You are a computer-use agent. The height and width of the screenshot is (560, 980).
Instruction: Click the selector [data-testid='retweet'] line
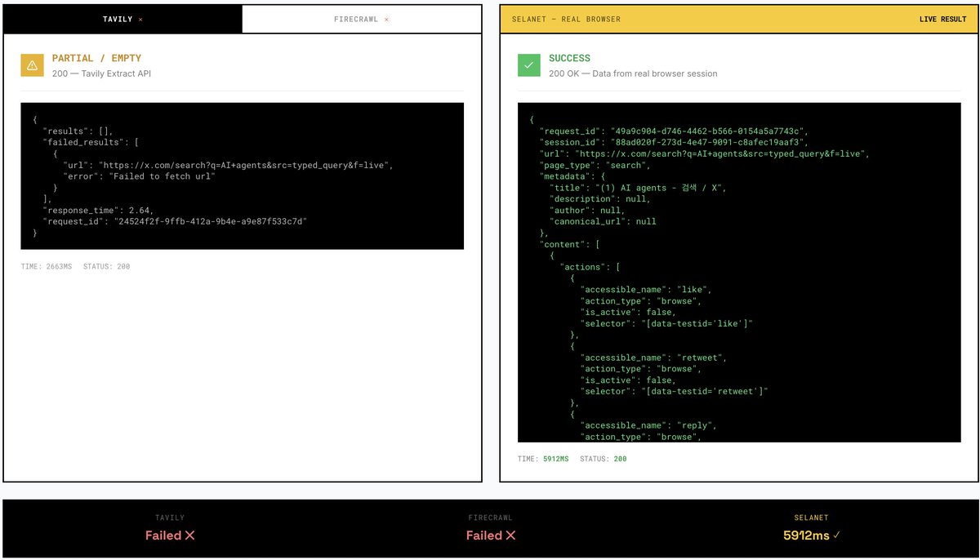(x=675, y=392)
